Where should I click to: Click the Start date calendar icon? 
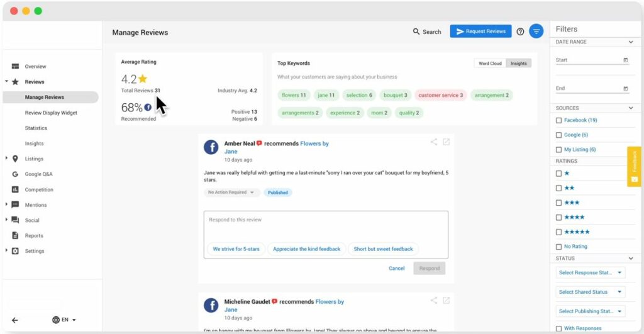pos(625,60)
